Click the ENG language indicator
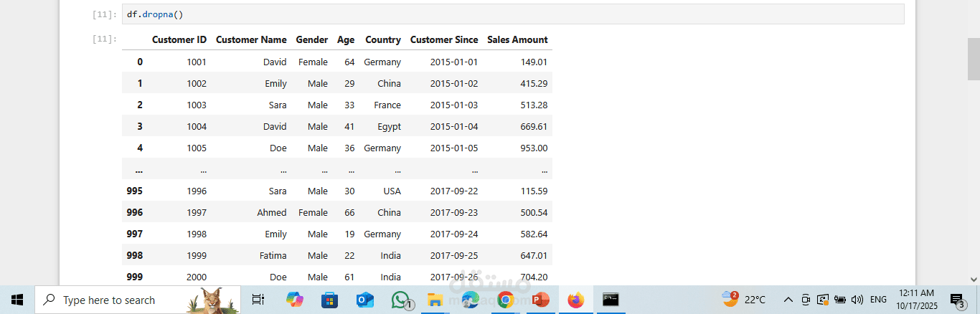980x314 pixels. (x=878, y=300)
